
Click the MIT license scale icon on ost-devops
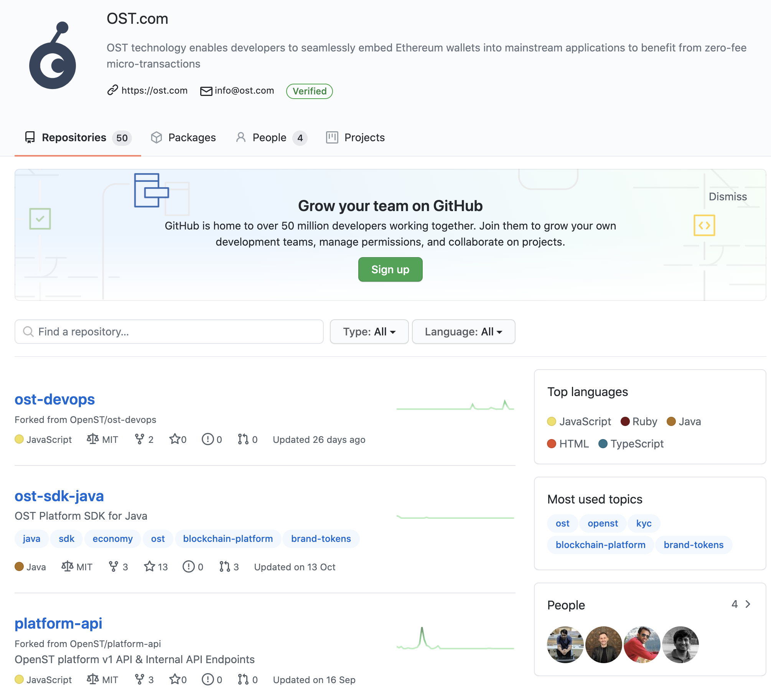(93, 439)
